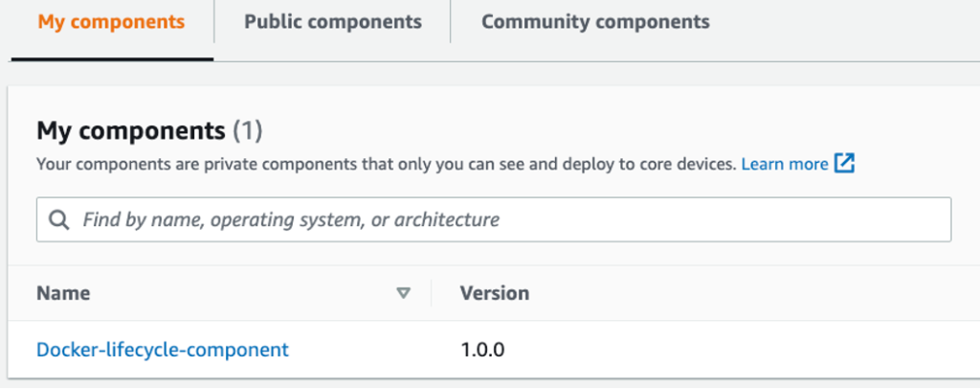Select the 1.0.0 version cell
The height and width of the screenshot is (389, 980).
[x=482, y=350]
